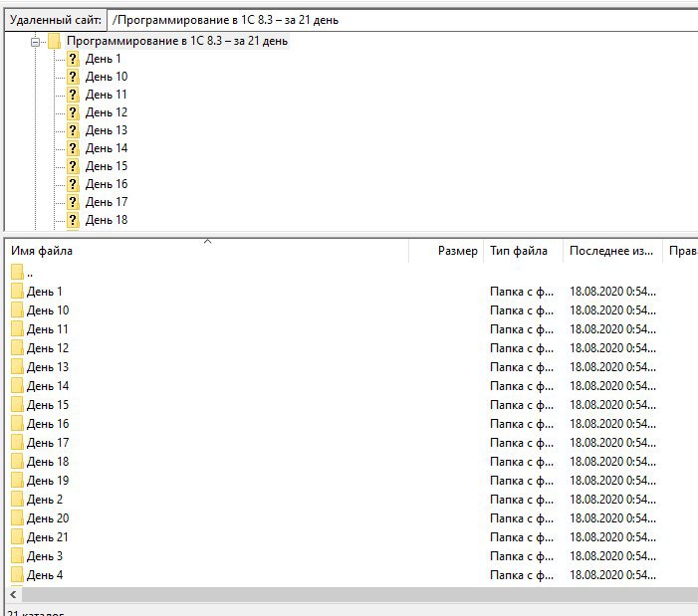Screen dimensions: 698x616
Task: Sort by Имя файла column header
Action: (x=207, y=251)
